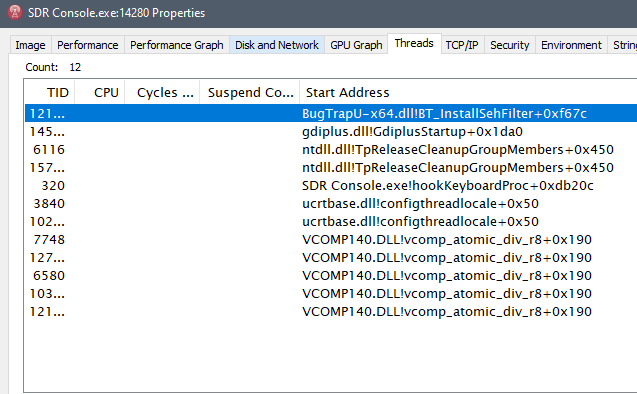Click the TID cell 320
This screenshot has width=637, height=394.
coord(53,186)
